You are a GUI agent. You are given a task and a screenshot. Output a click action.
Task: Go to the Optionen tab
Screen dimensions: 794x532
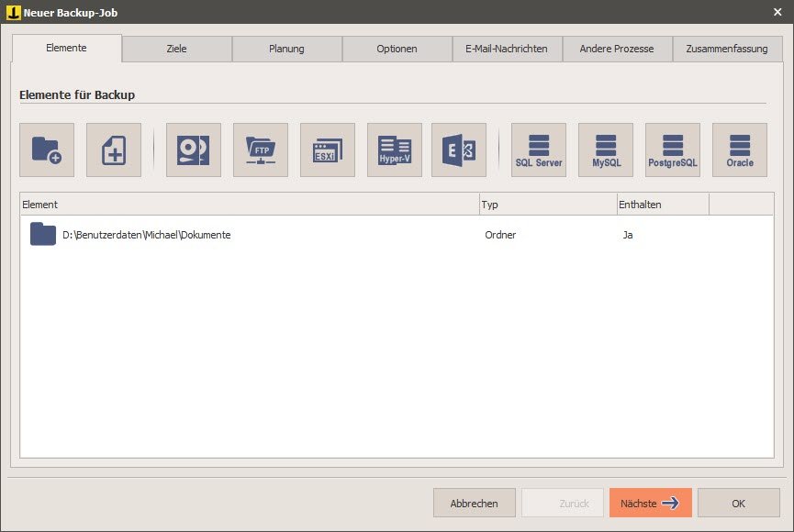click(397, 49)
